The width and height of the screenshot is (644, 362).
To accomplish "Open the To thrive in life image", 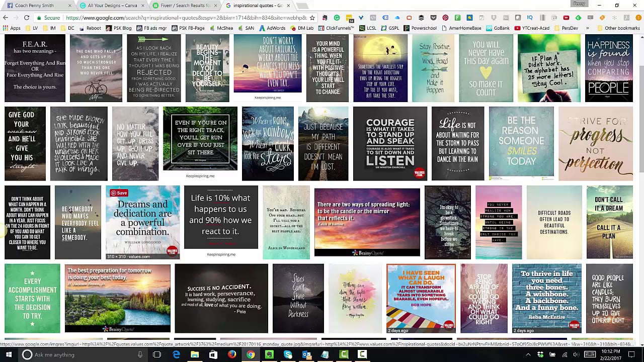I will click(546, 299).
